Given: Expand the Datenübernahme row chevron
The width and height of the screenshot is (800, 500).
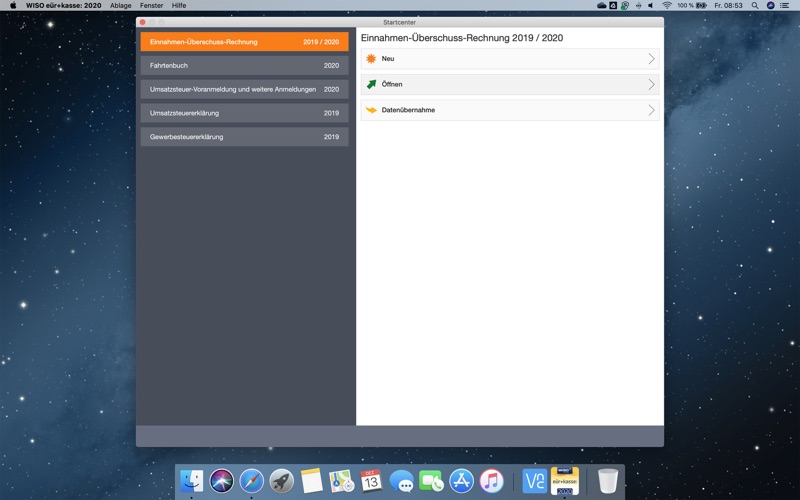Looking at the screenshot, I should pos(652,110).
